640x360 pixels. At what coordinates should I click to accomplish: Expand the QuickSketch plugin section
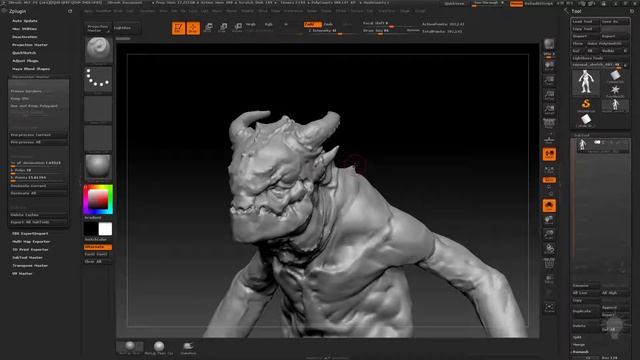pos(24,53)
